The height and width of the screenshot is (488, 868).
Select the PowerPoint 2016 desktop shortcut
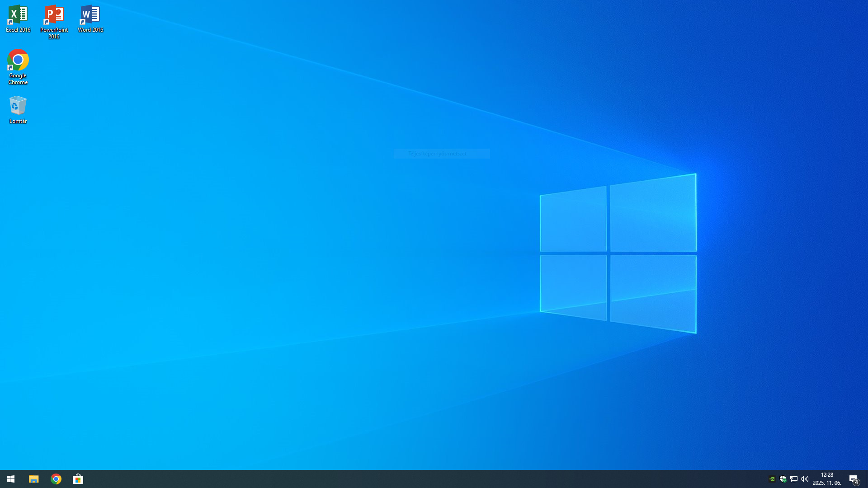click(x=54, y=22)
